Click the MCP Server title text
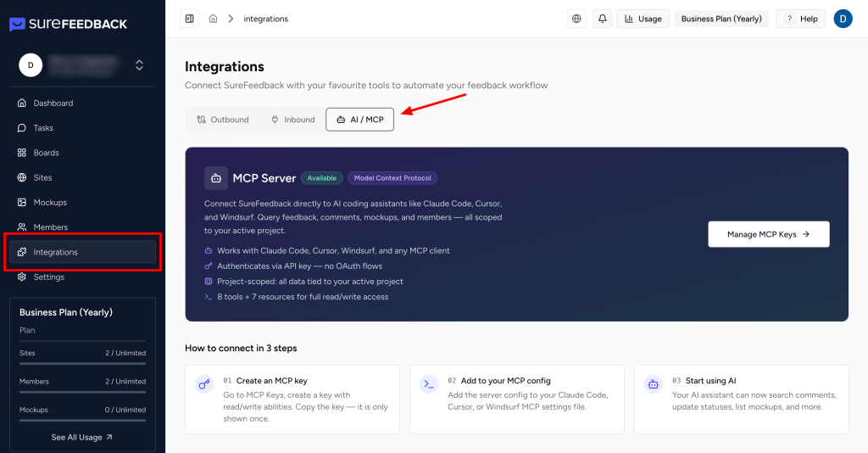Screen dimensions: 868x453 264,178
